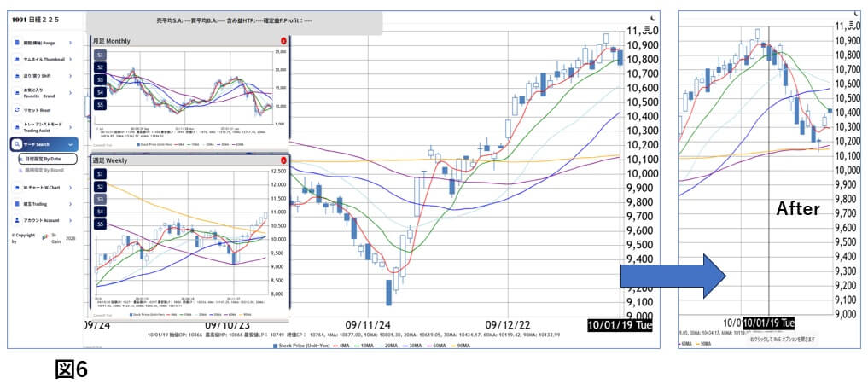Toggle dark mode moon icon on main chart

653,18
